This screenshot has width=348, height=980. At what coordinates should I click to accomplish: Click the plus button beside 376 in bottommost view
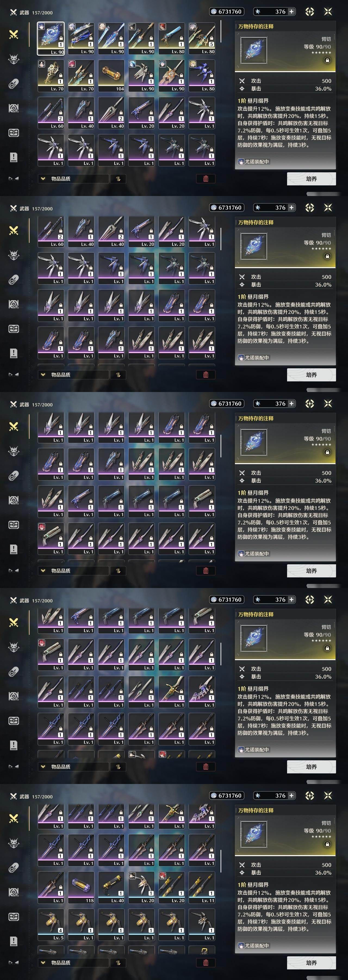291,795
